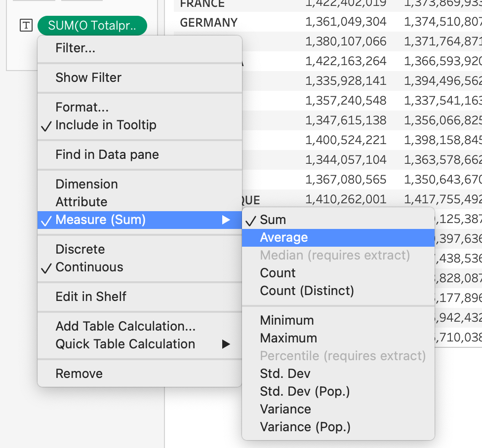This screenshot has height=448, width=482.
Task: Open Format... option
Action: tap(82, 107)
